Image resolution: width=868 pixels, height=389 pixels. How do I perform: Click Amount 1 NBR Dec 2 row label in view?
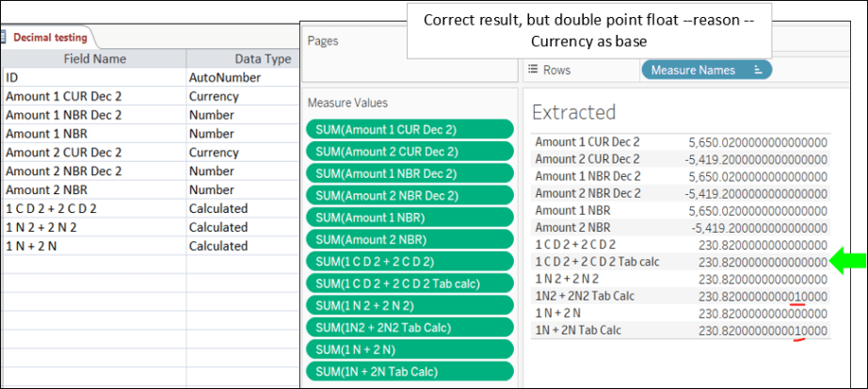pyautogui.click(x=587, y=175)
